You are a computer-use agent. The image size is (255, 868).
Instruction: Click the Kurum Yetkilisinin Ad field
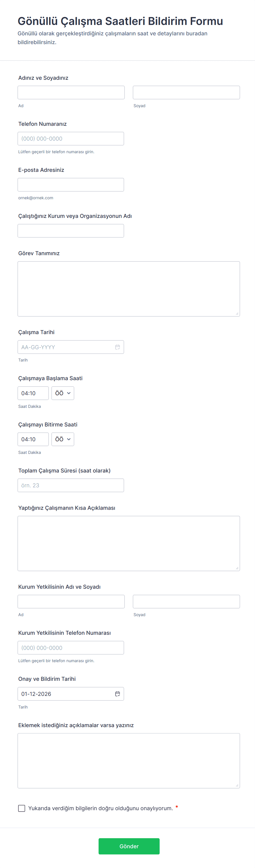point(71,602)
